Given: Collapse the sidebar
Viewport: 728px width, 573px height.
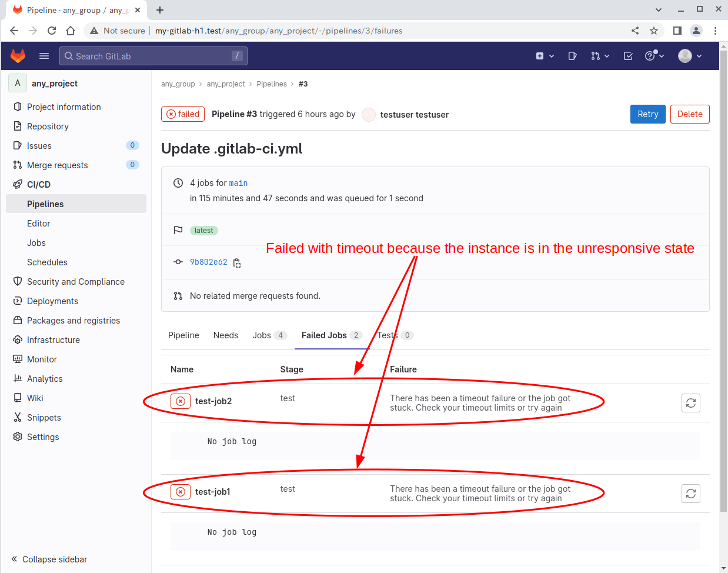Looking at the screenshot, I should [x=49, y=559].
